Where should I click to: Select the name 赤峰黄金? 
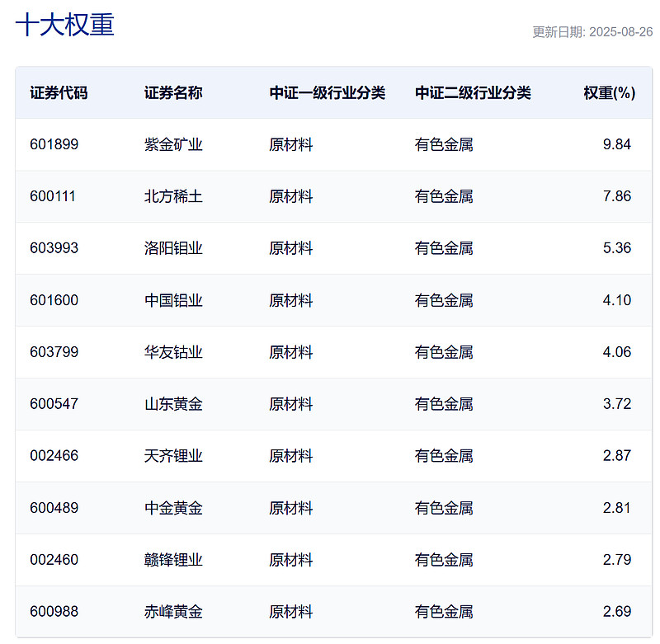173,611
